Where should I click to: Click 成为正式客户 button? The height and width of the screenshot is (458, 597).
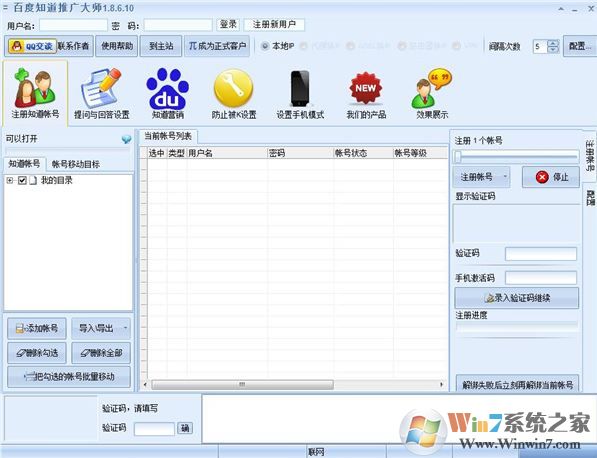pyautogui.click(x=217, y=46)
